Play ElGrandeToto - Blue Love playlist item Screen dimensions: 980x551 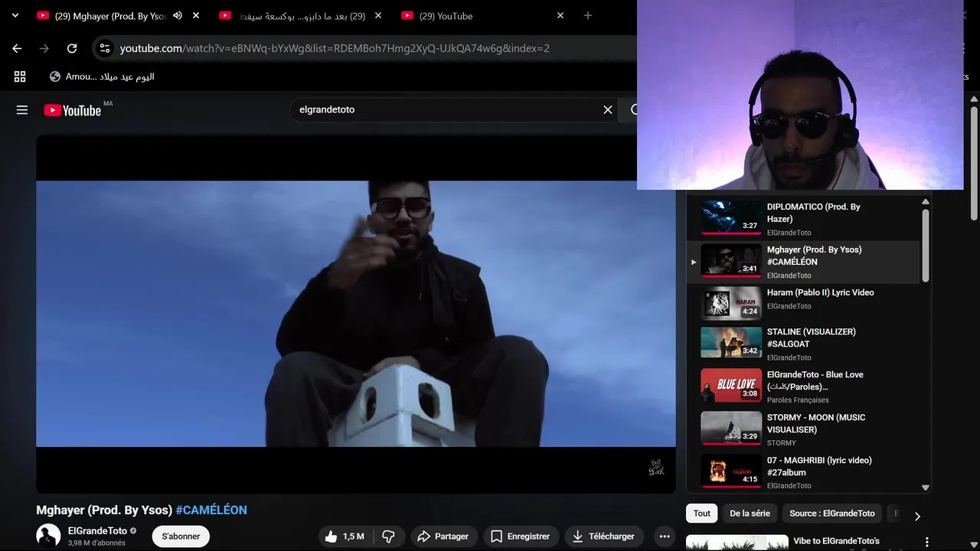pos(803,386)
